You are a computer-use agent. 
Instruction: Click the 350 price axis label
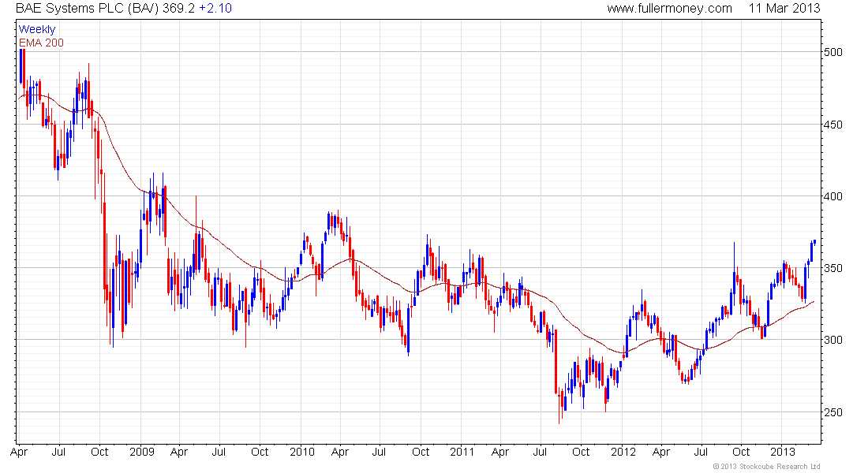[x=833, y=268]
